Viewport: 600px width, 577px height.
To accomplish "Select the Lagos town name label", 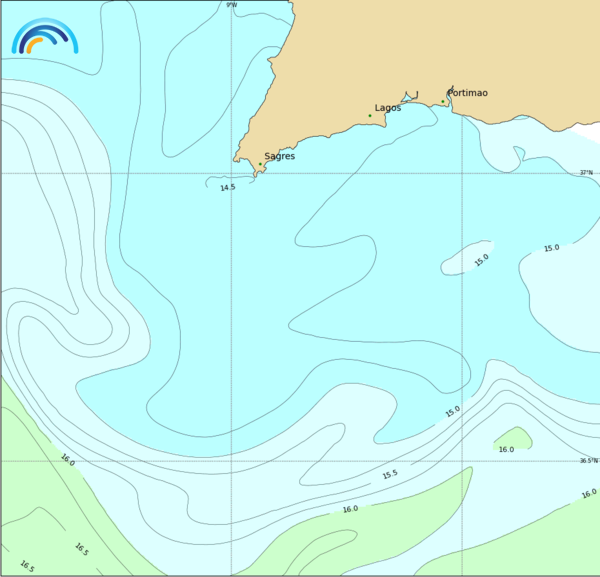I will (x=388, y=107).
